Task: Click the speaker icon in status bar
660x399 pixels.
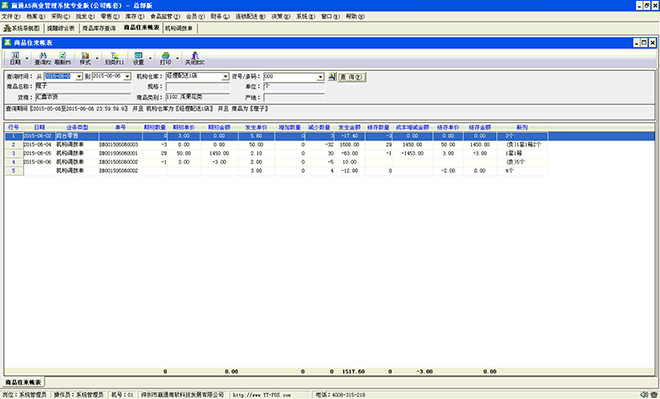Action: 644,394
